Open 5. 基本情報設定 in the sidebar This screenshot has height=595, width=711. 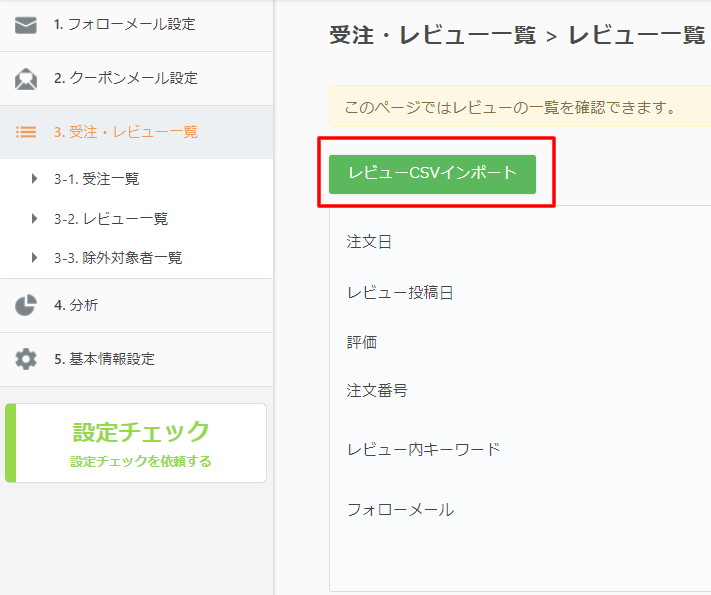click(x=136, y=359)
